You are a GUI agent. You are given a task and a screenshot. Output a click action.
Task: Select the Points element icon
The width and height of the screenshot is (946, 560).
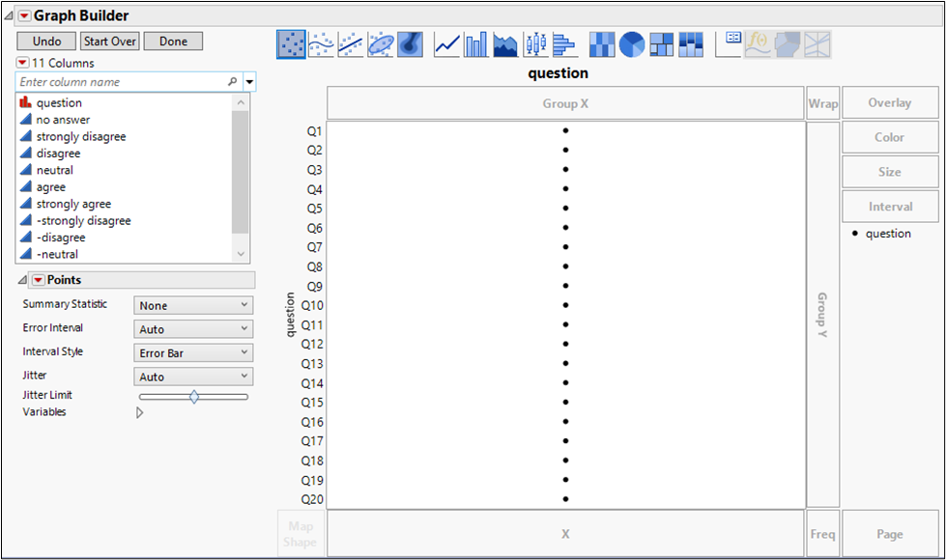[x=292, y=44]
